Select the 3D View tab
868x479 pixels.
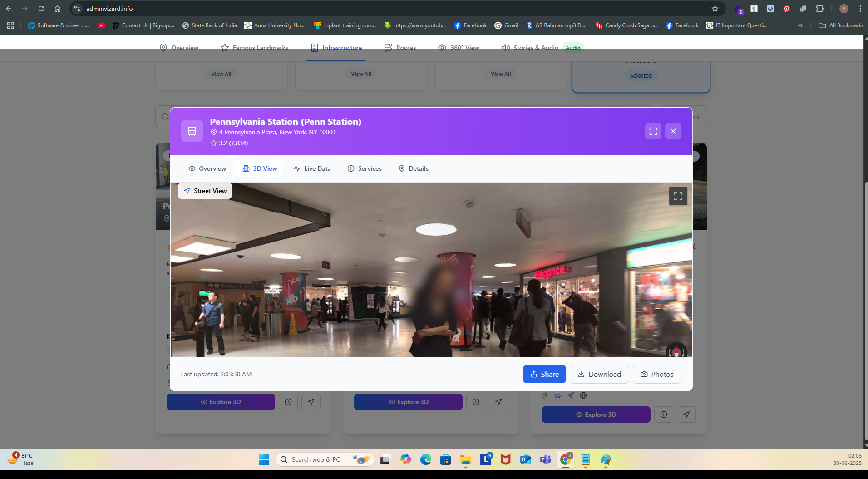click(260, 168)
